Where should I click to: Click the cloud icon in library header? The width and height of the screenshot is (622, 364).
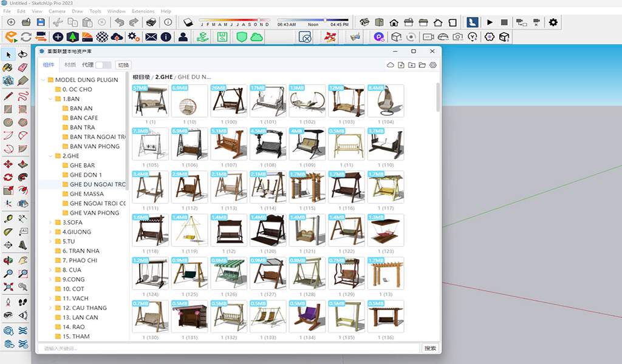[x=391, y=65]
